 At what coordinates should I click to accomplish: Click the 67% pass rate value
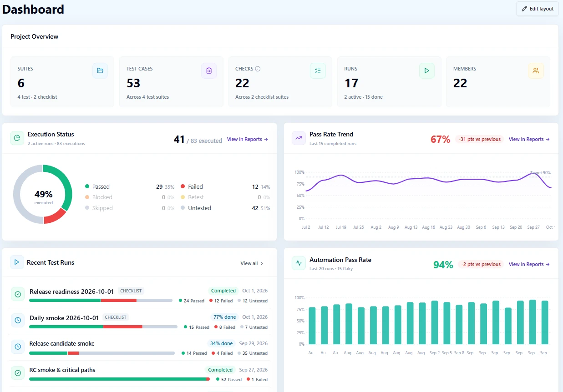coord(440,139)
